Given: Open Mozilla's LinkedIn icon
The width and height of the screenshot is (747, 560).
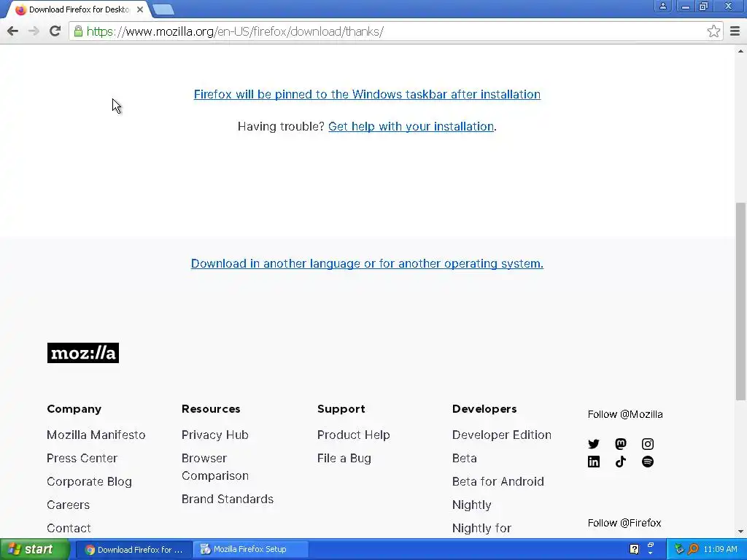Looking at the screenshot, I should click(594, 462).
